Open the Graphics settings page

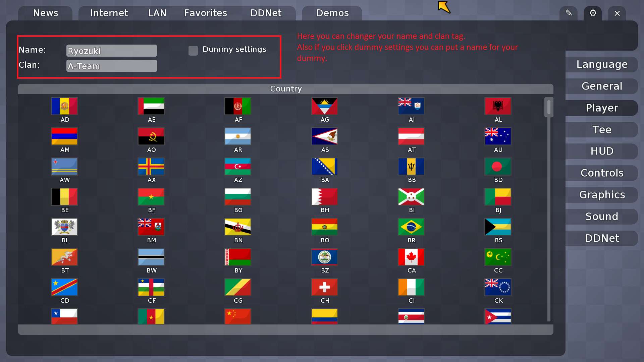[601, 195]
